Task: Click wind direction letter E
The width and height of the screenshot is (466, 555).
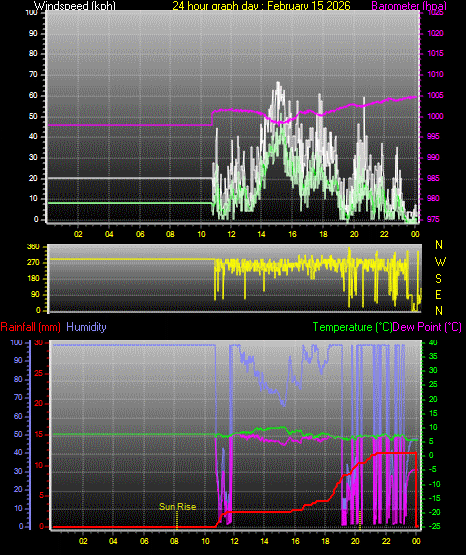Action: [x=438, y=295]
